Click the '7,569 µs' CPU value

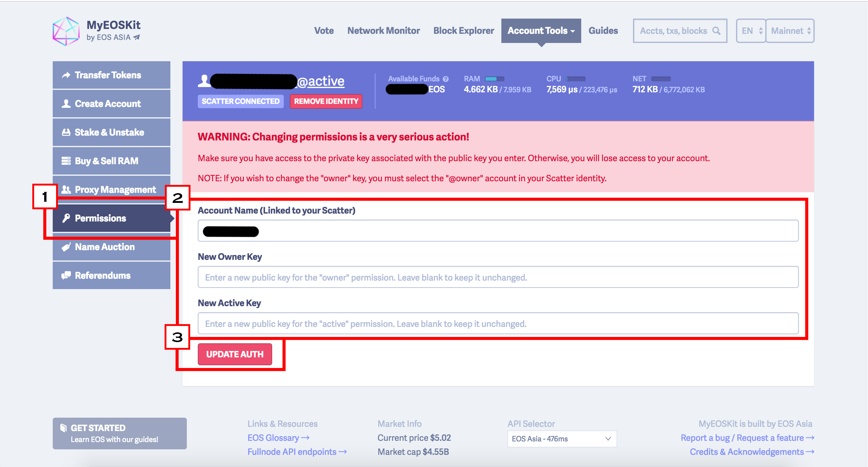pos(562,89)
